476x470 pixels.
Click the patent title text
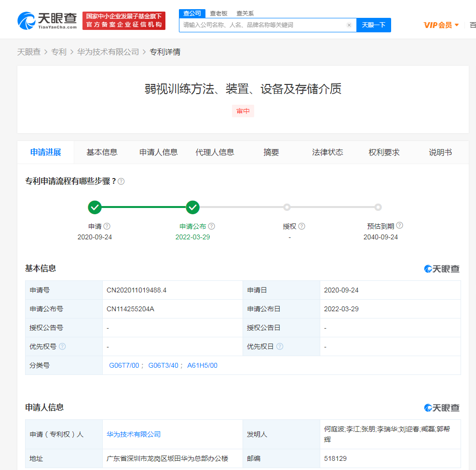click(x=243, y=89)
